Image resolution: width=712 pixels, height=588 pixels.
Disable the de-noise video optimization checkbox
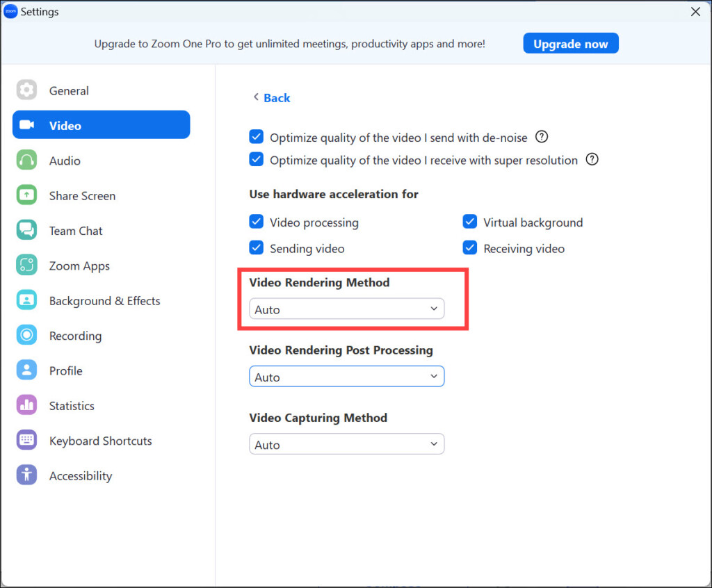pyautogui.click(x=257, y=138)
